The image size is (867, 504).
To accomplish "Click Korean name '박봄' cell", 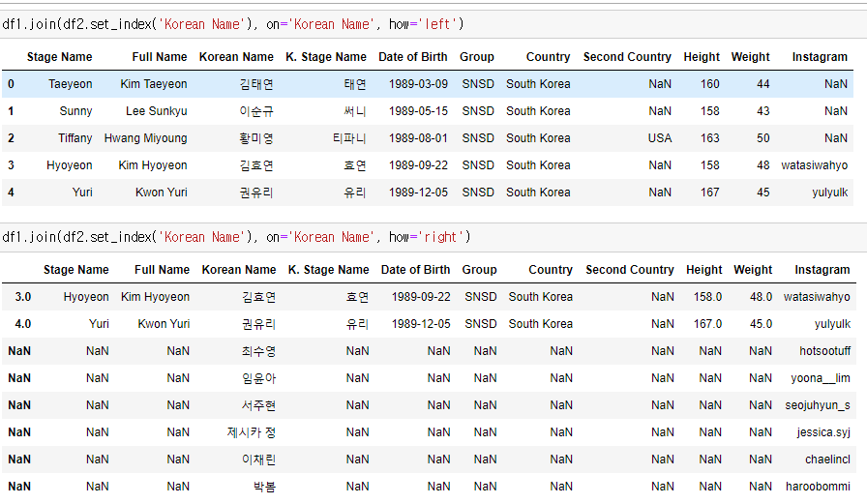I will (264, 487).
